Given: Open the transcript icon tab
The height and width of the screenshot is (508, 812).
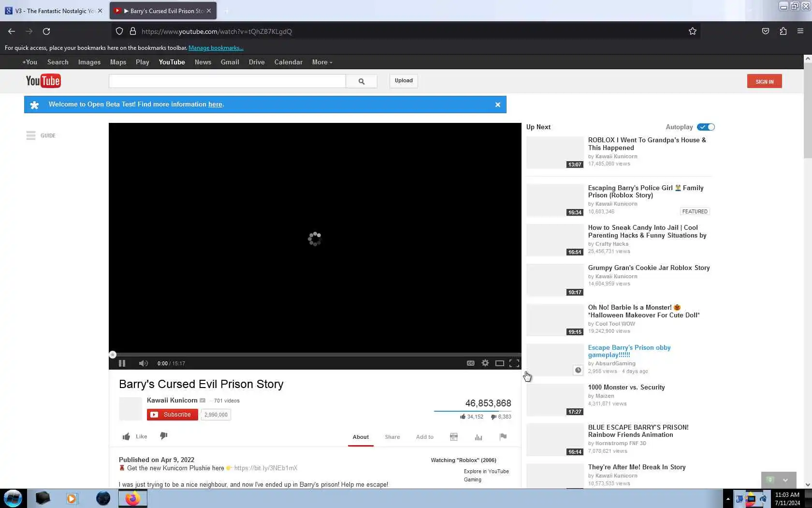Looking at the screenshot, I should click(x=454, y=437).
